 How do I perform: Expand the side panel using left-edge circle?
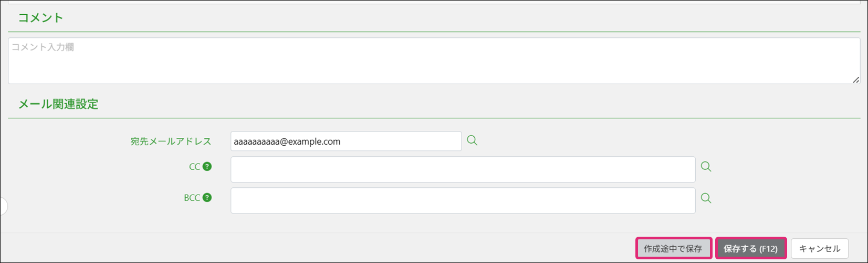(3, 206)
